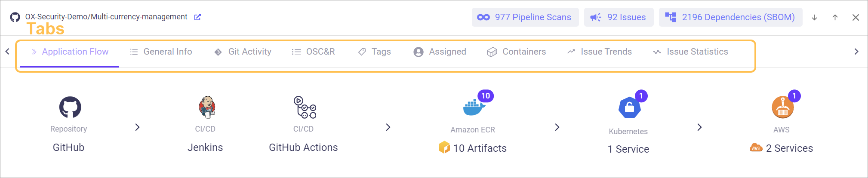Select the Kubernetes service icon

(x=629, y=107)
